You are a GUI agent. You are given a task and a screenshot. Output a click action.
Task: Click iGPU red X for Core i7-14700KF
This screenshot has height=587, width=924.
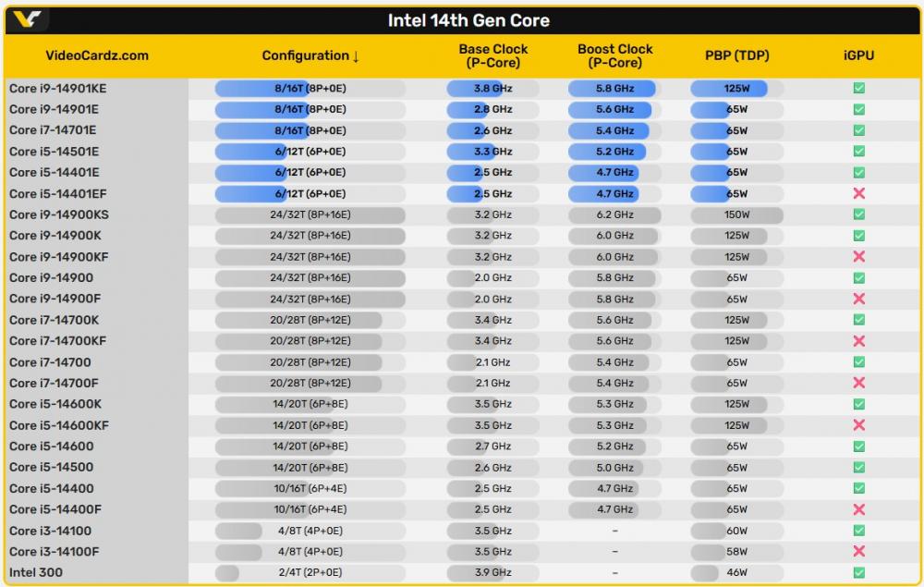tap(859, 341)
